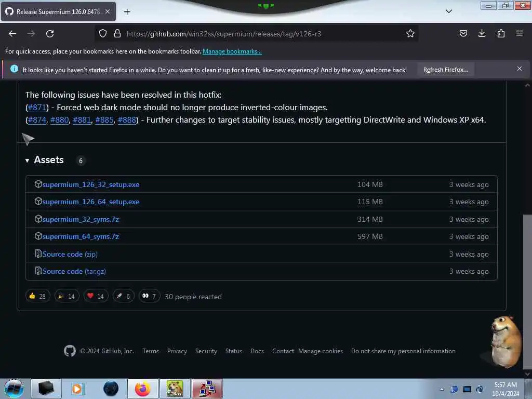Open the Privacy footer link

click(x=177, y=351)
